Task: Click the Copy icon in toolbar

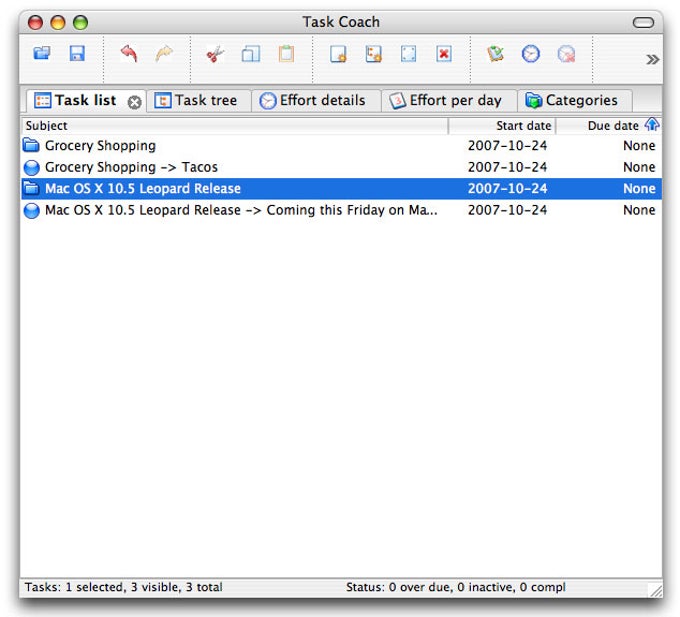Action: pos(251,54)
